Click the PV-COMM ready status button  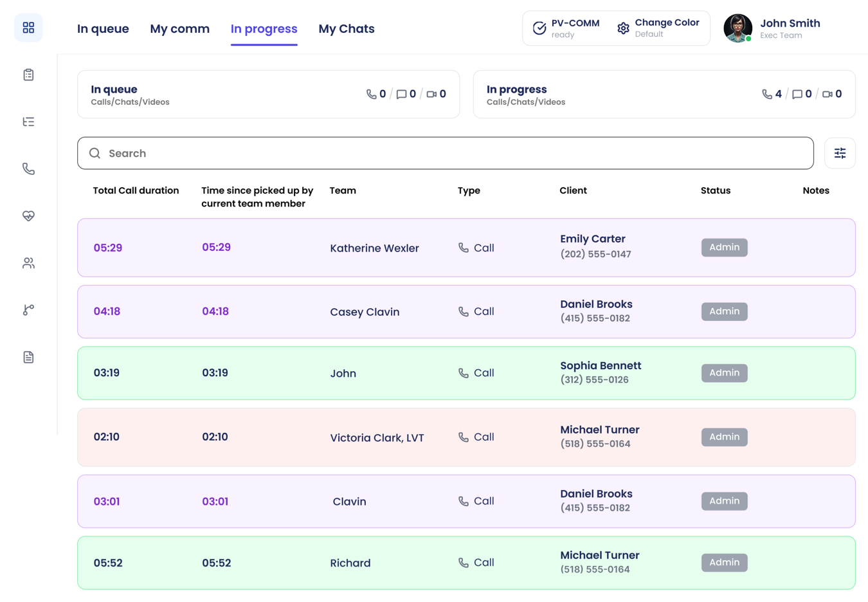tap(566, 28)
